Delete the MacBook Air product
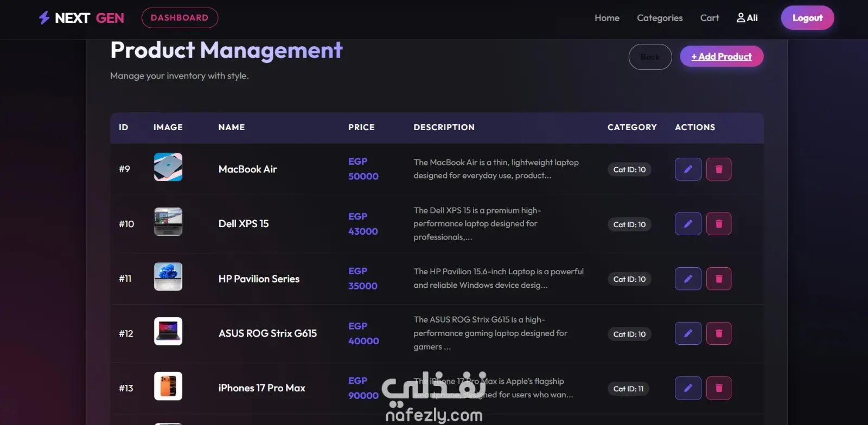The width and height of the screenshot is (868, 425). click(719, 169)
